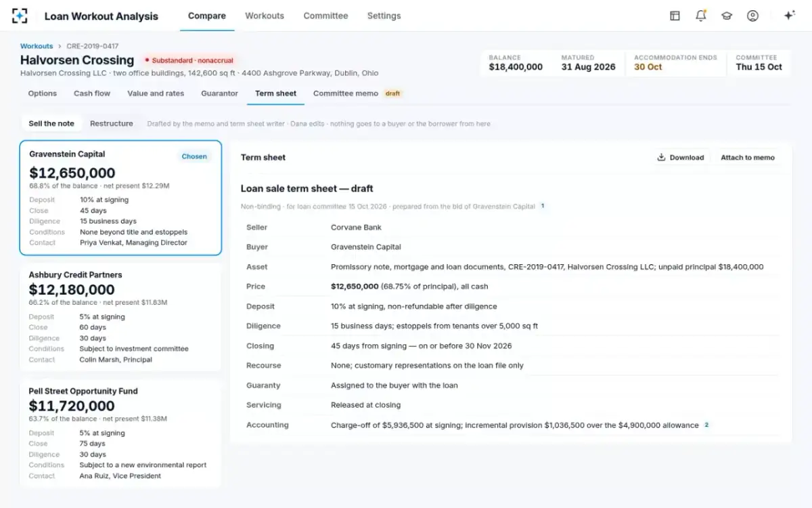Click Accounting row charge-off text

tap(515, 425)
